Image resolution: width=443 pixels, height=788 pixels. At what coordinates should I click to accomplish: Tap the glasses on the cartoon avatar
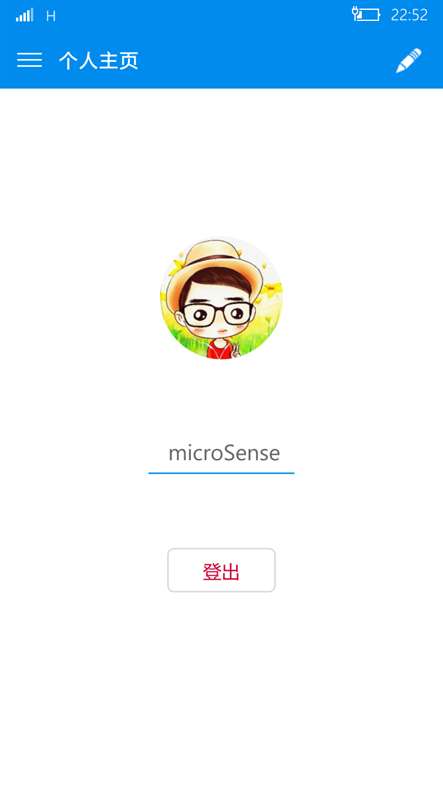click(218, 314)
